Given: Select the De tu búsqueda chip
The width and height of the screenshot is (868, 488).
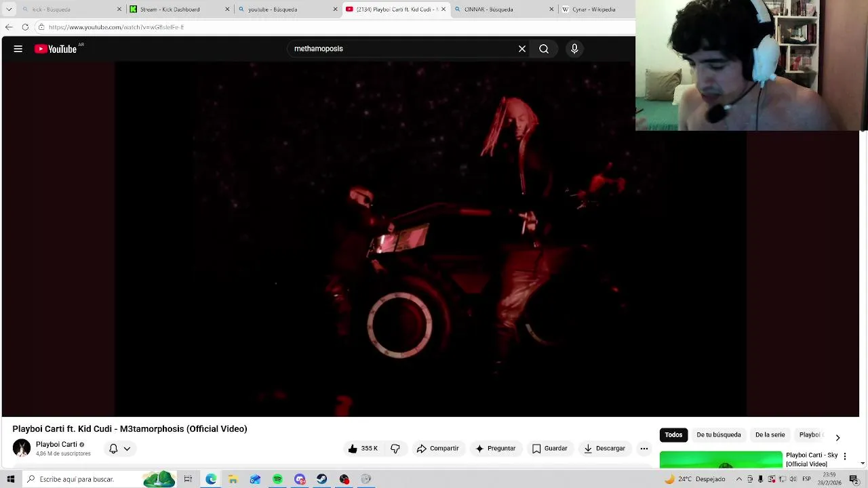Looking at the screenshot, I should (719, 435).
